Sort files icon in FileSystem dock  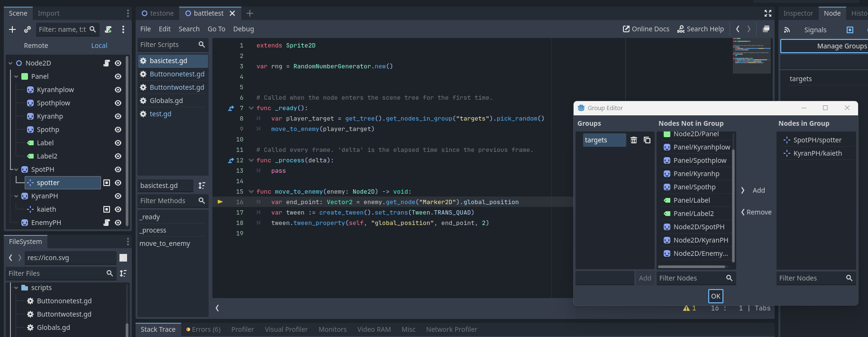click(x=123, y=273)
